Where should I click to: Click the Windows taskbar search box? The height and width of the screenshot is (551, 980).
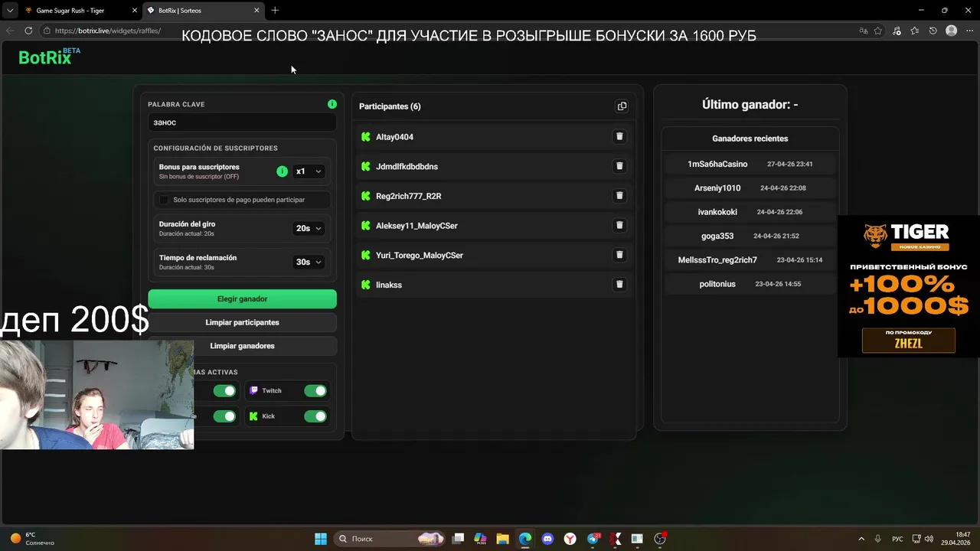pos(390,539)
